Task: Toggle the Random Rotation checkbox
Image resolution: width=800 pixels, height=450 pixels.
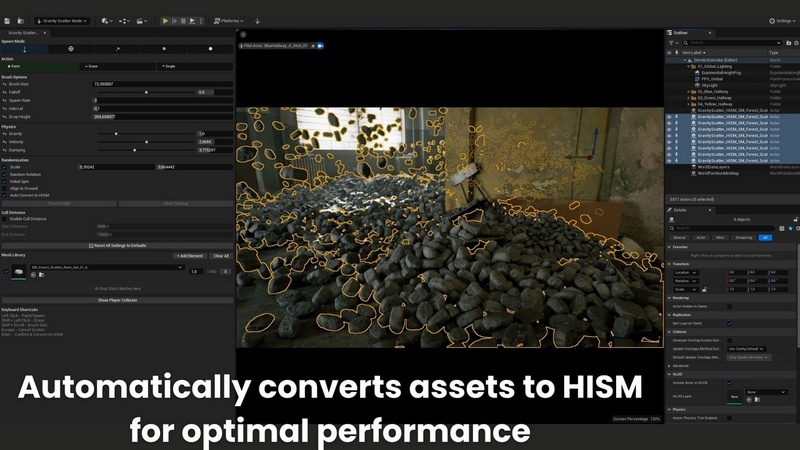Action: tap(4, 174)
